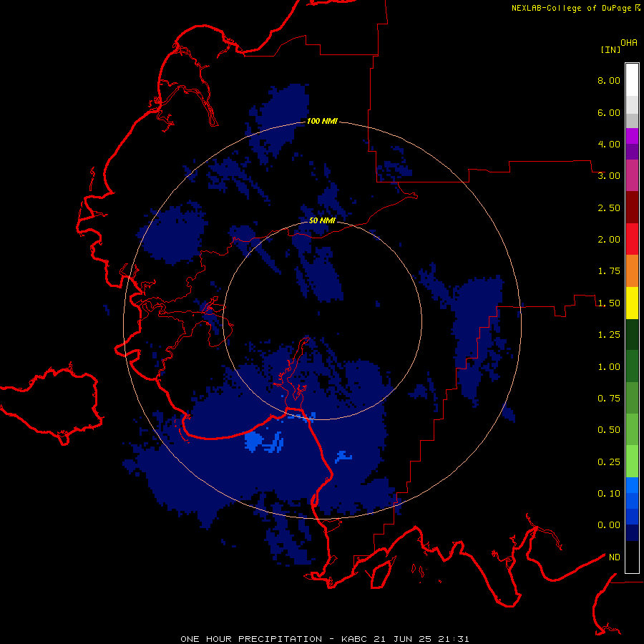Click the 100 NMI range ring label
The image size is (644, 644).
(x=322, y=121)
